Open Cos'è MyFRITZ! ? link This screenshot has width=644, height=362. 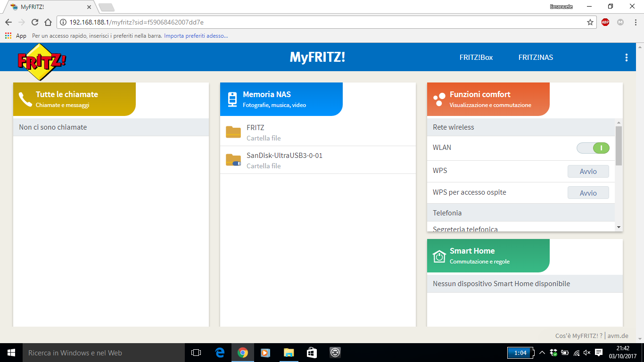pos(579,336)
